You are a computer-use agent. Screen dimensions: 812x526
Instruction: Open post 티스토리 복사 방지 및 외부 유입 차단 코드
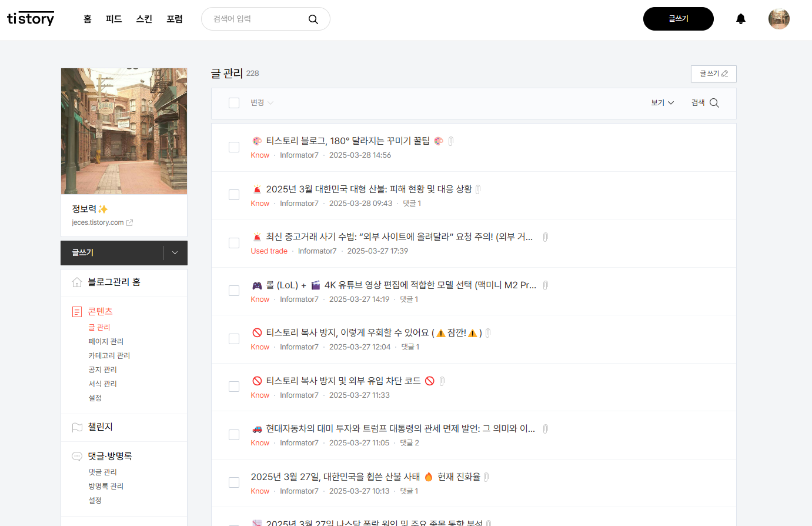[343, 381]
